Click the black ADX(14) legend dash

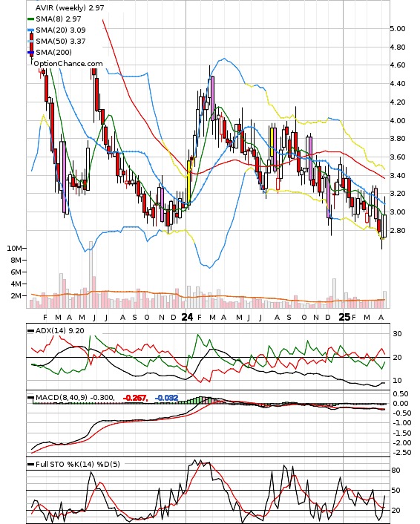[x=30, y=331]
